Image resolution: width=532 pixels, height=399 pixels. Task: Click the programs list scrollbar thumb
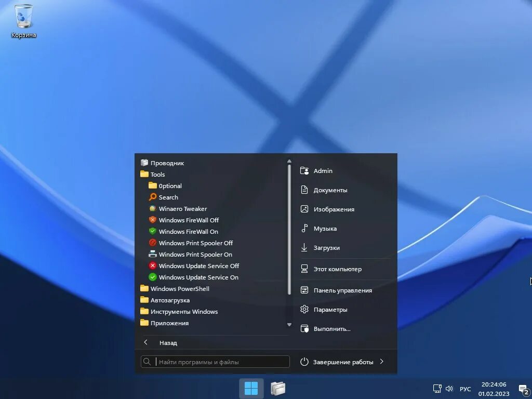coord(289,229)
